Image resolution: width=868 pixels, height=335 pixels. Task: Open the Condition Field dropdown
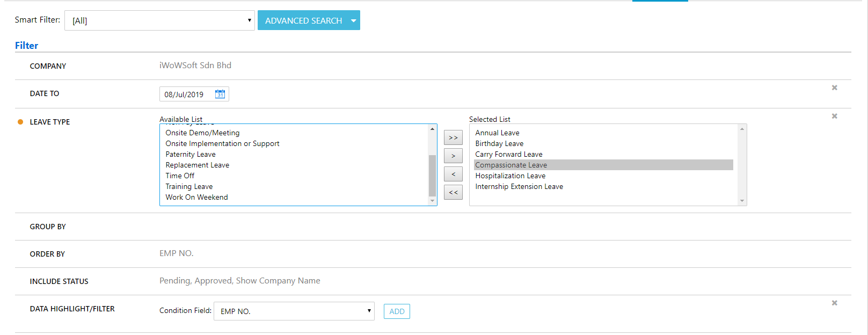tap(294, 311)
